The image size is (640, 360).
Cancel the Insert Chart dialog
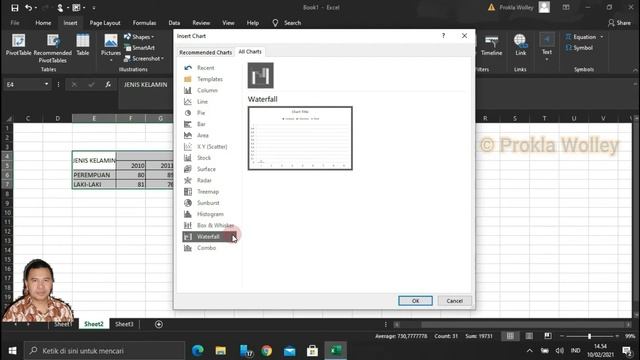[x=455, y=301]
